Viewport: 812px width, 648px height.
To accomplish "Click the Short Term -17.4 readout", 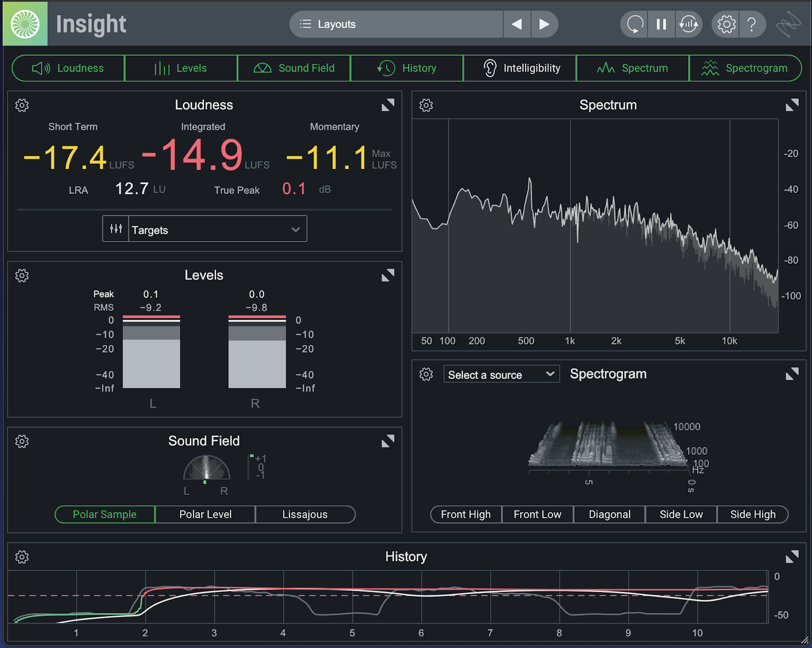I will pyautogui.click(x=79, y=157).
